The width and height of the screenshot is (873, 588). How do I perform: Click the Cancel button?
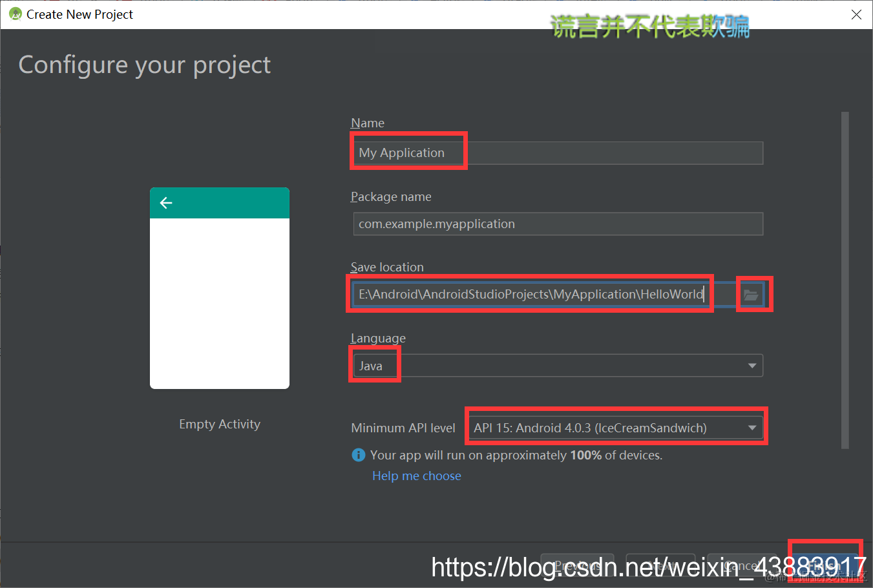[742, 567]
